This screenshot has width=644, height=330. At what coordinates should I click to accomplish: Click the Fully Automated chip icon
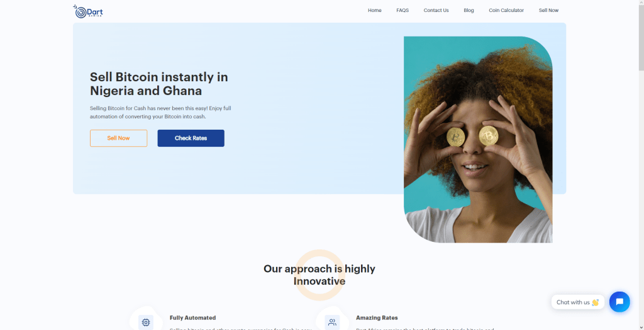click(x=146, y=322)
